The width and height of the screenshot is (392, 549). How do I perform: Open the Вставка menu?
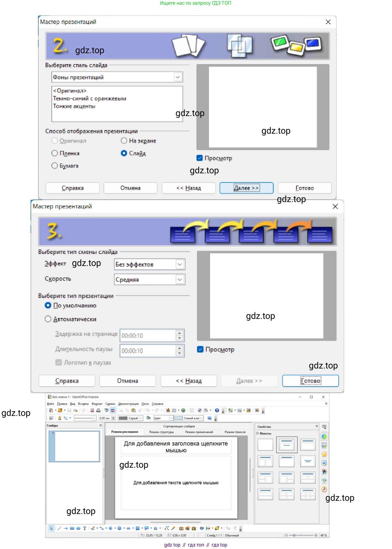coord(83,404)
